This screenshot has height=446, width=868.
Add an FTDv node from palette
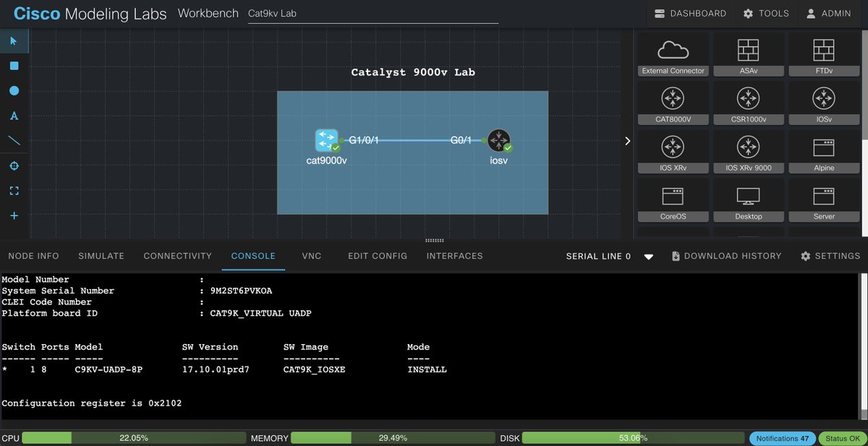[x=824, y=55]
